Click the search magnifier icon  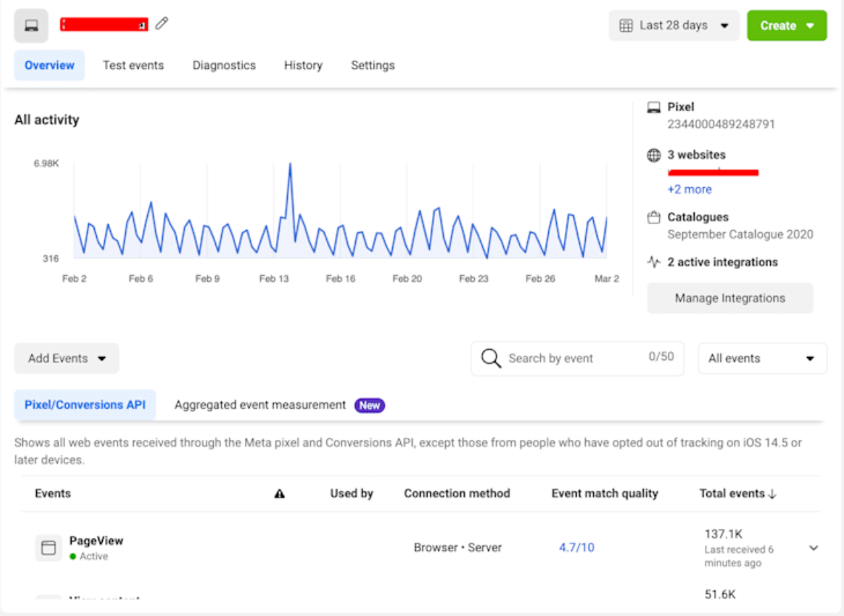click(x=491, y=359)
